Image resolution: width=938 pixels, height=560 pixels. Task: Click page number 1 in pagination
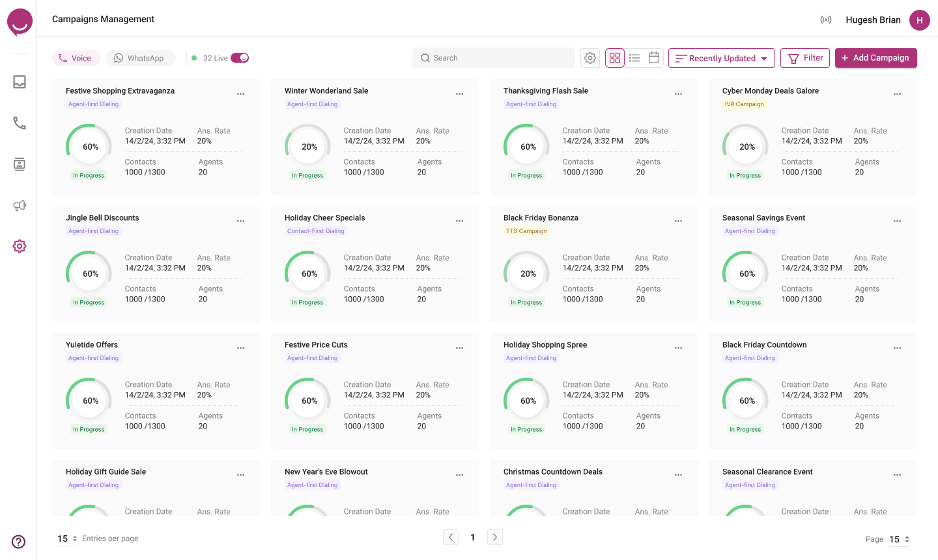pyautogui.click(x=473, y=537)
